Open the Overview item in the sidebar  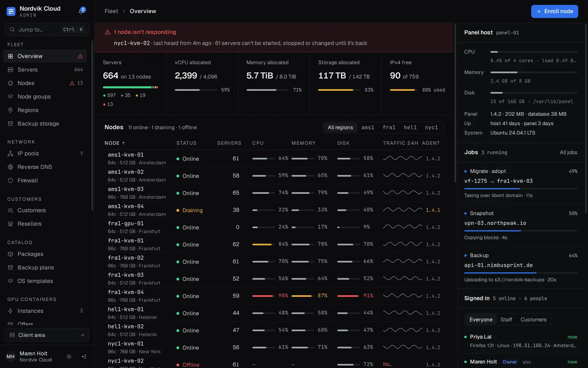pos(45,56)
